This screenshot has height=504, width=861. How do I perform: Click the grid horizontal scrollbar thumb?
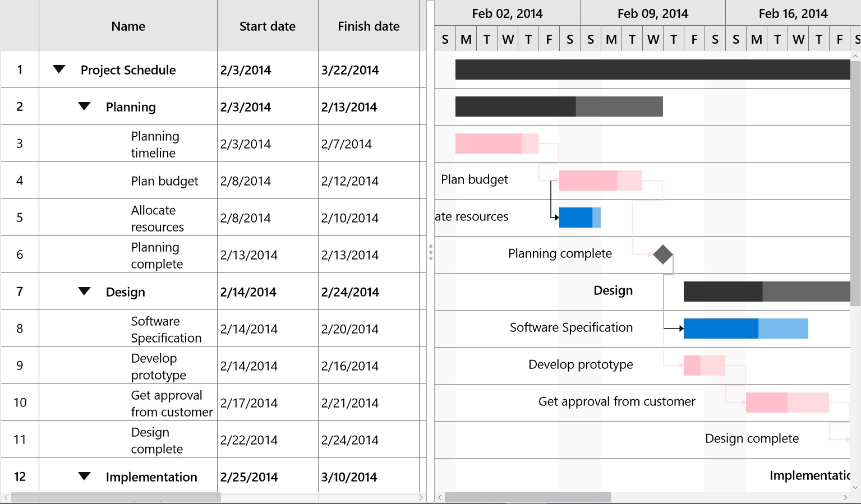click(116, 497)
